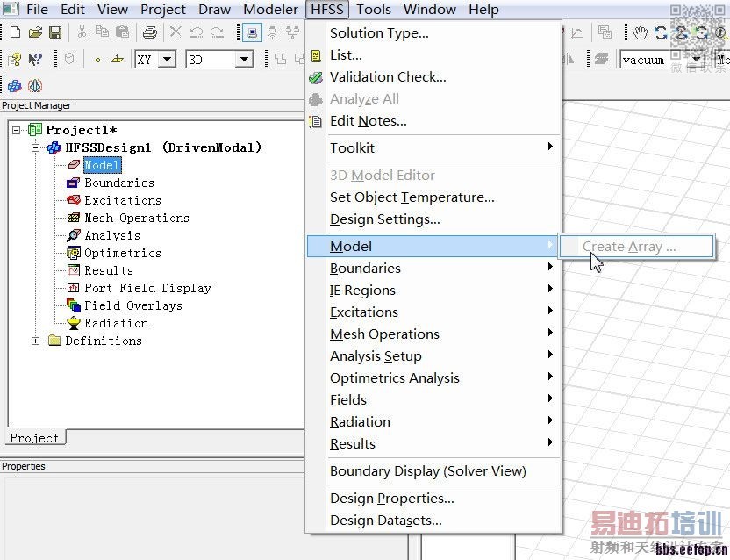The image size is (730, 560).
Task: Open the XY drawing plane dropdown
Action: [x=167, y=60]
